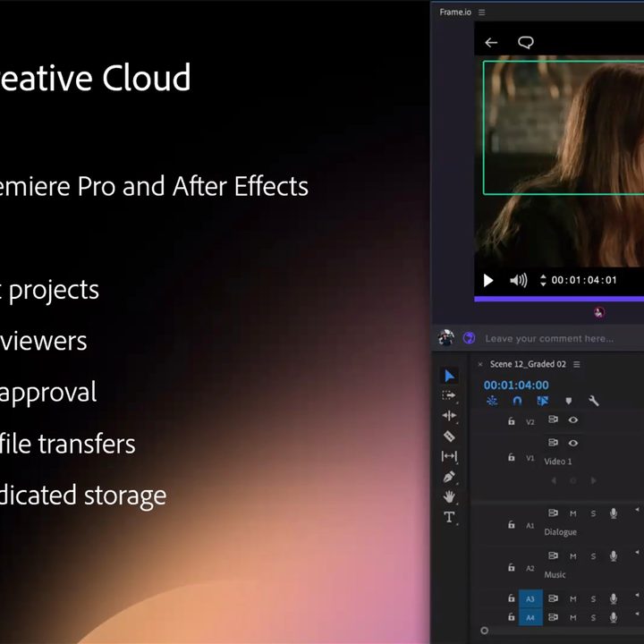
Task: Enable voice-over record on A1 Dialogue
Action: point(614,513)
